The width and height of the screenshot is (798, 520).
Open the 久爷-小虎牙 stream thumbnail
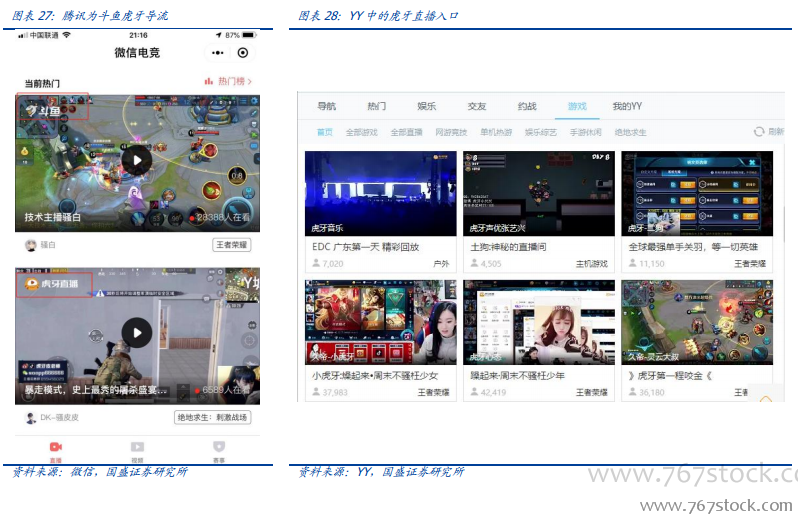pos(381,322)
